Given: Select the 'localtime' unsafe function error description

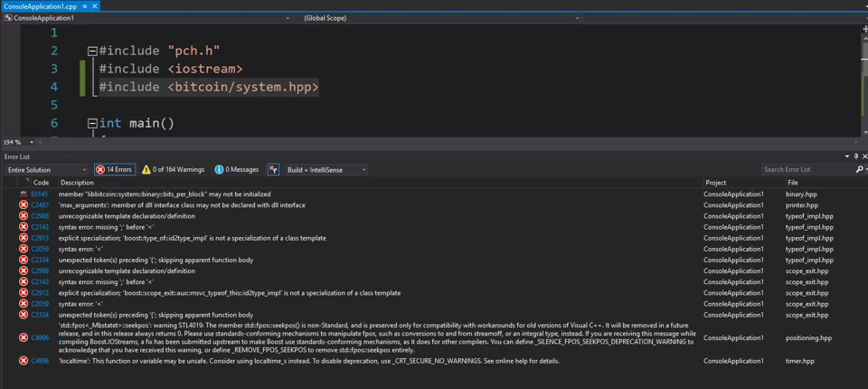Looking at the screenshot, I should tap(309, 361).
